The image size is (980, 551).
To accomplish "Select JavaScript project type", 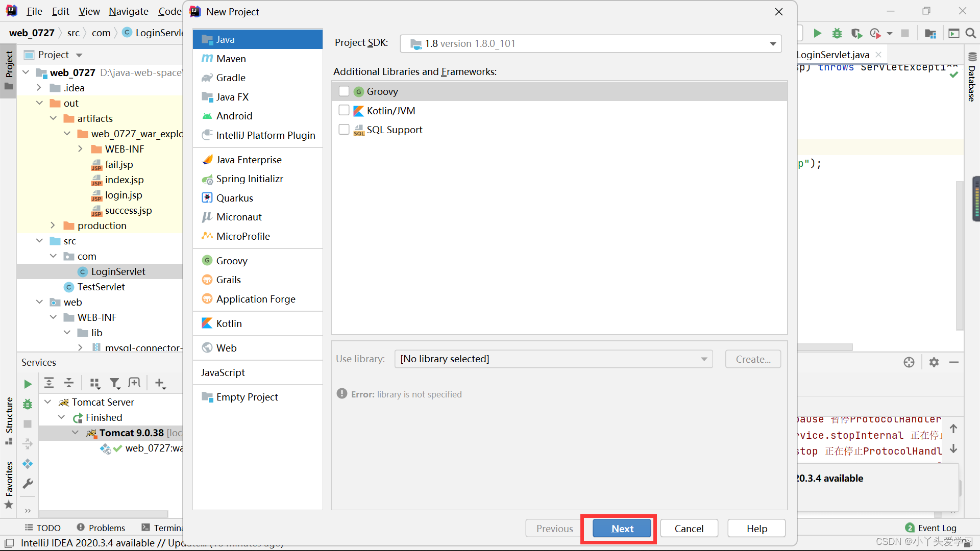I will 258,372.
